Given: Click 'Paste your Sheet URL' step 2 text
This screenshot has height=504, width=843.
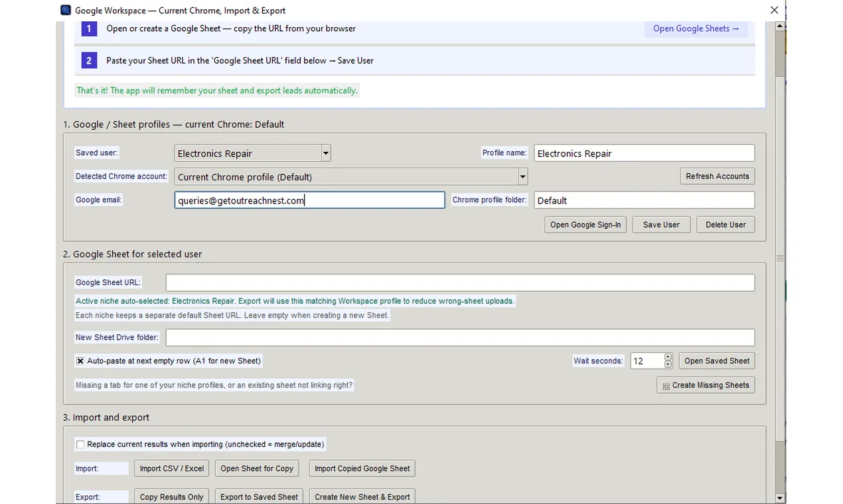Looking at the screenshot, I should pyautogui.click(x=240, y=60).
